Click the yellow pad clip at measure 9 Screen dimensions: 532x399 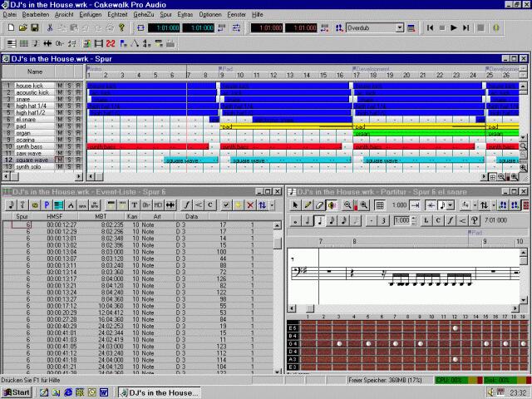(x=286, y=126)
